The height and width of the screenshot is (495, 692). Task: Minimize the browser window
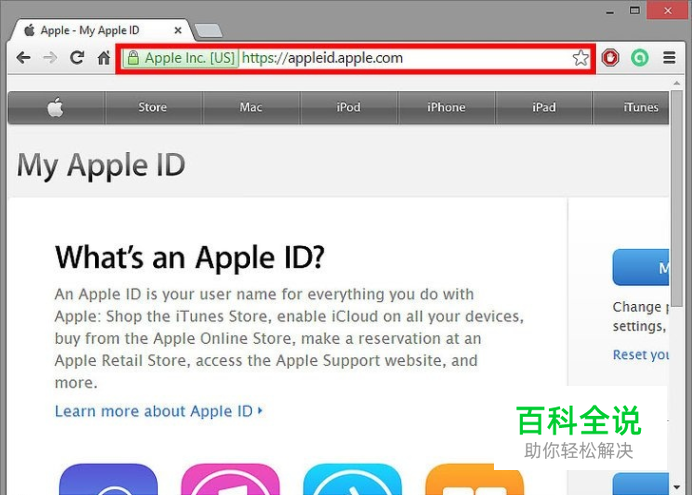click(x=610, y=11)
